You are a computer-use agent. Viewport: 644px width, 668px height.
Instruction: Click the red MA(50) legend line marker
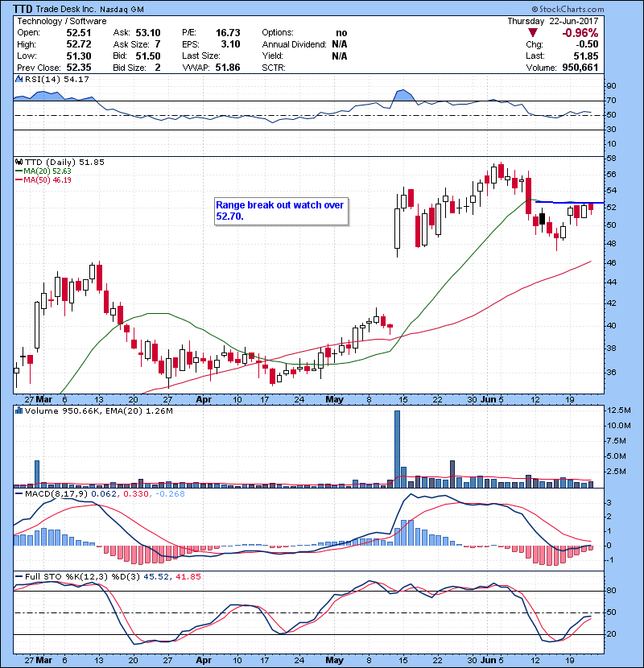pyautogui.click(x=19, y=180)
